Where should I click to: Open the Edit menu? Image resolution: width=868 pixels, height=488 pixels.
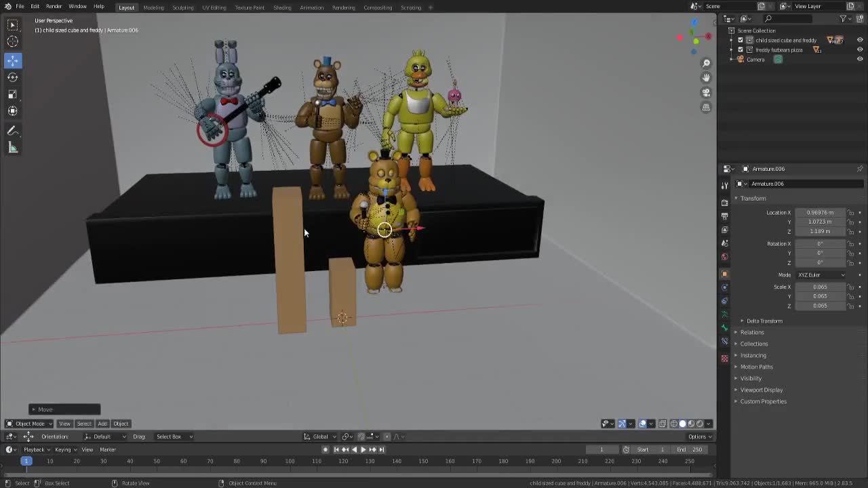tap(35, 7)
